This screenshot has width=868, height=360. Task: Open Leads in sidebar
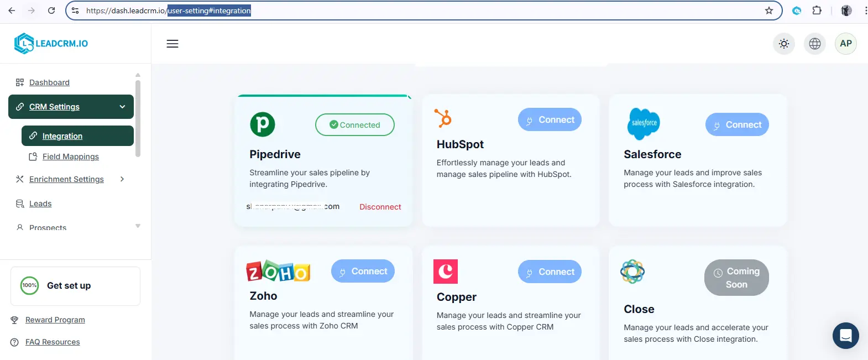click(x=40, y=204)
